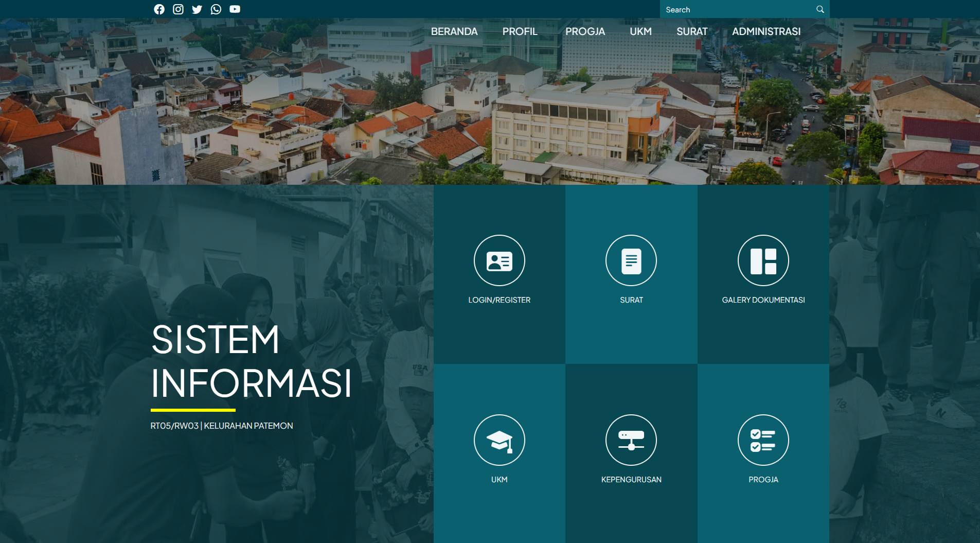This screenshot has height=543, width=980.
Task: Select the UKM graduation cap icon
Action: tap(499, 440)
